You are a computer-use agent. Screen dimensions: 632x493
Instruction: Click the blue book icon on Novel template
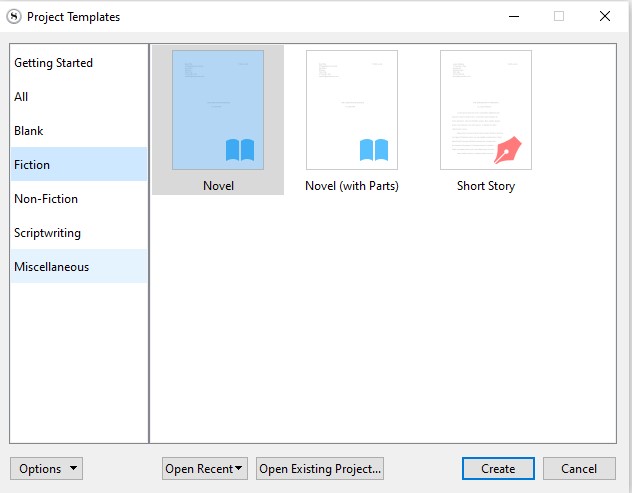240,150
